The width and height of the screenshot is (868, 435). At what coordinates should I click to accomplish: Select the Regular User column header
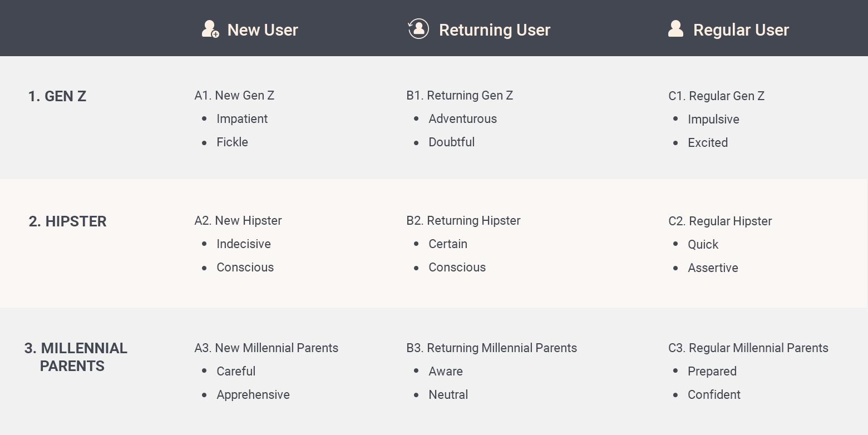[741, 30]
